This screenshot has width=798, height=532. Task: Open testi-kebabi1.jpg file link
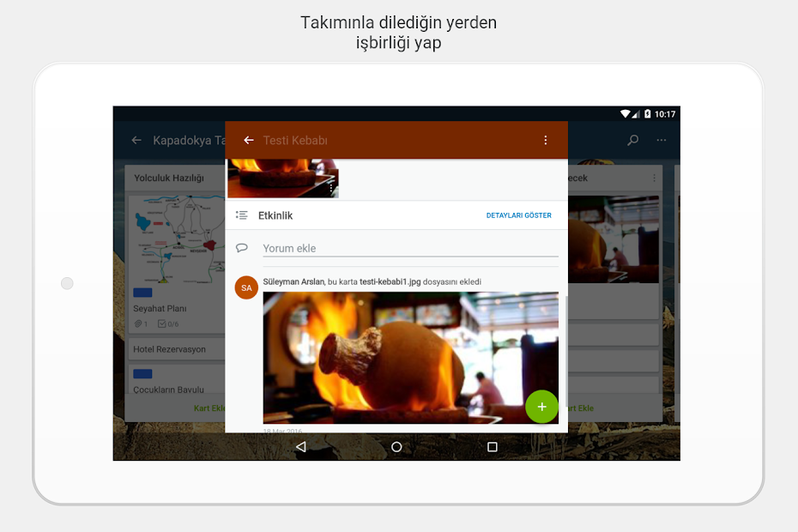(x=390, y=281)
